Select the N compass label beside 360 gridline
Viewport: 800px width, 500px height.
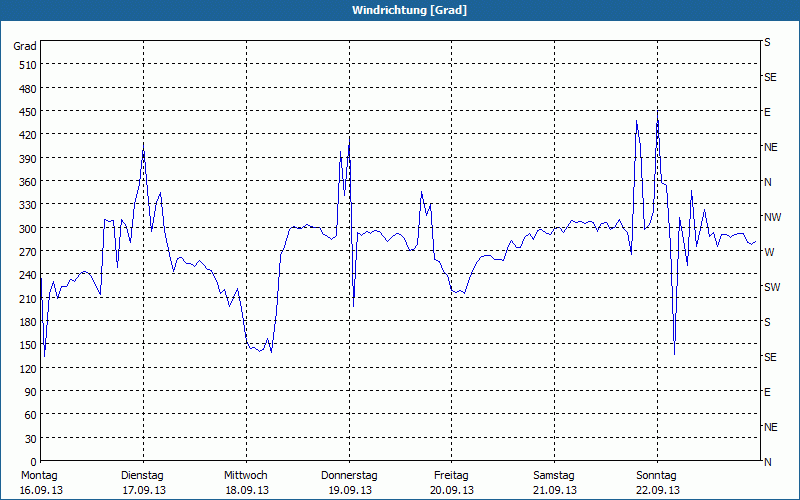point(767,182)
